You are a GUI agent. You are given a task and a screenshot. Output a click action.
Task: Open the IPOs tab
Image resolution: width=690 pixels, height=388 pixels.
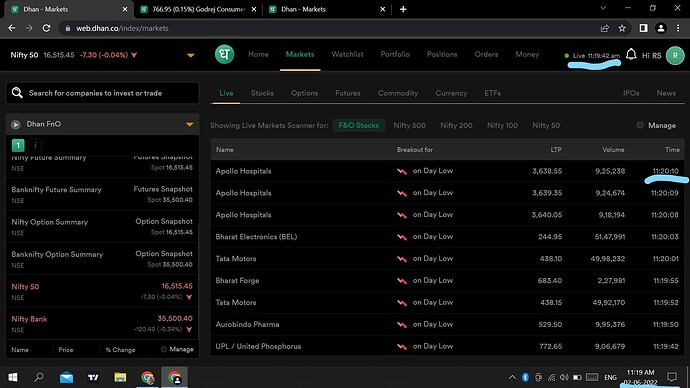click(631, 93)
